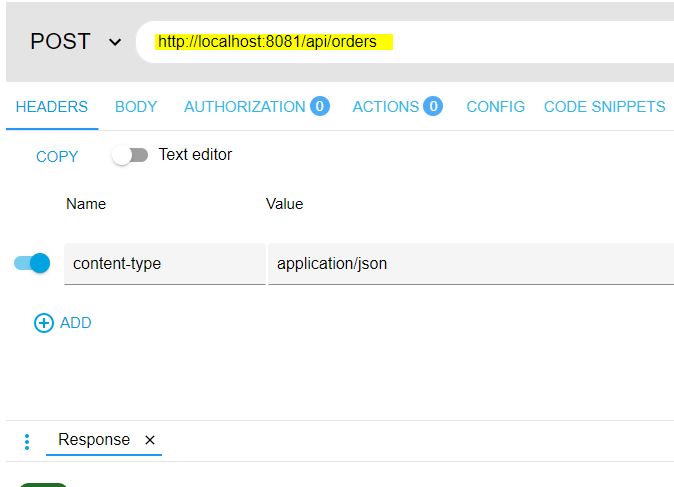674x487 pixels.
Task: Go to the ACTIONS tab
Action: tap(386, 107)
